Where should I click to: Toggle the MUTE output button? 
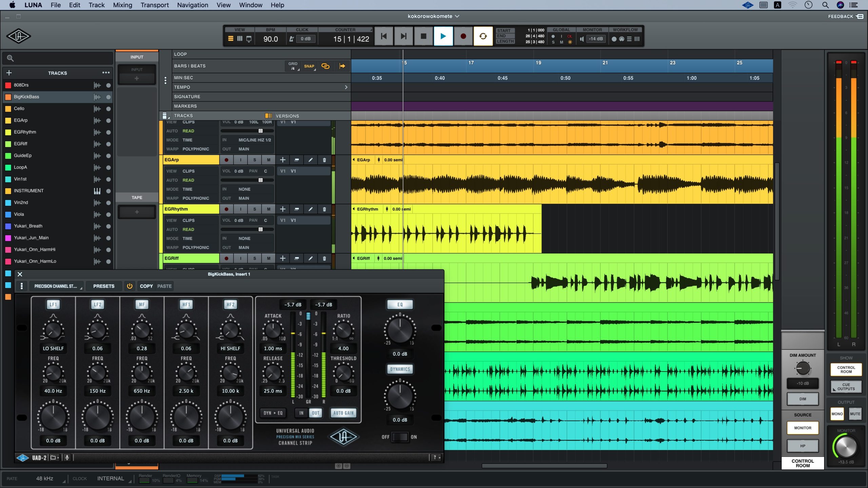pos(855,414)
